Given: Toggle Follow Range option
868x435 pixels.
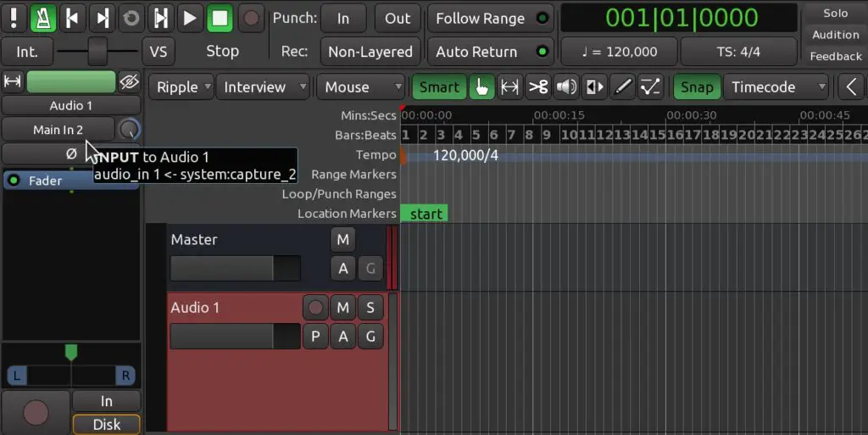Looking at the screenshot, I should point(490,18).
